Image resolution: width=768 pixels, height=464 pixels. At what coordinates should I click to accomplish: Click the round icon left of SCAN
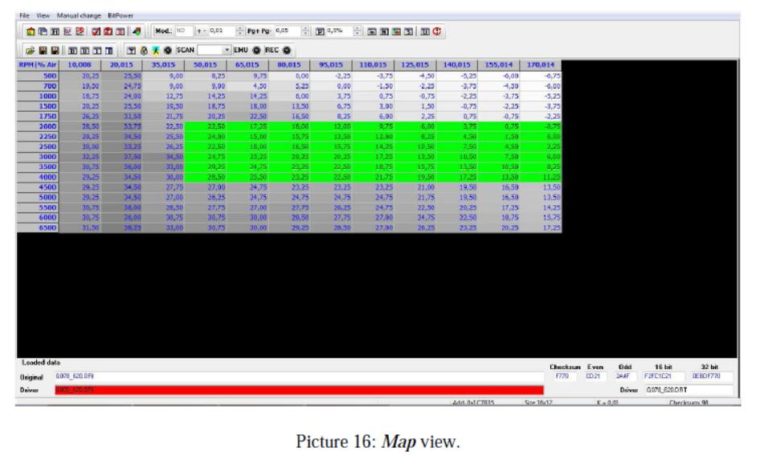click(167, 49)
